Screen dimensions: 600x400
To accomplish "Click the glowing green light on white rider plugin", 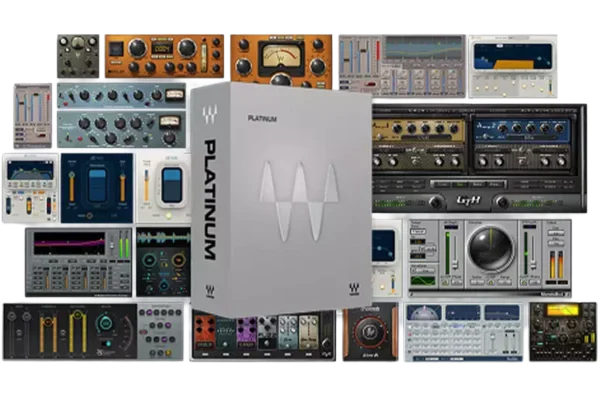I will [168, 216].
